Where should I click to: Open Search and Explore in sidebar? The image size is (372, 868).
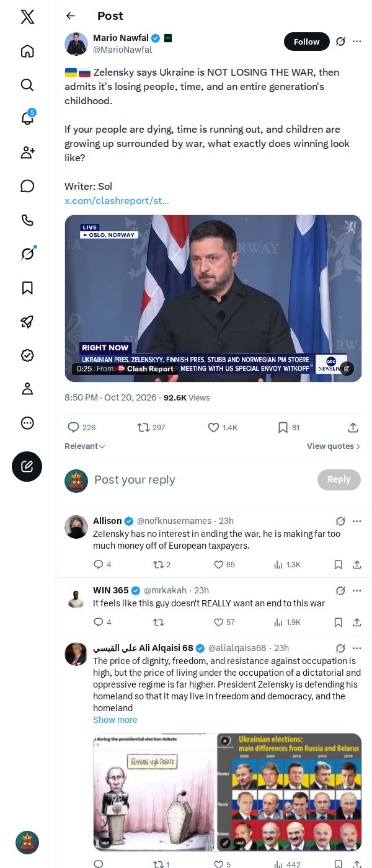tap(27, 84)
